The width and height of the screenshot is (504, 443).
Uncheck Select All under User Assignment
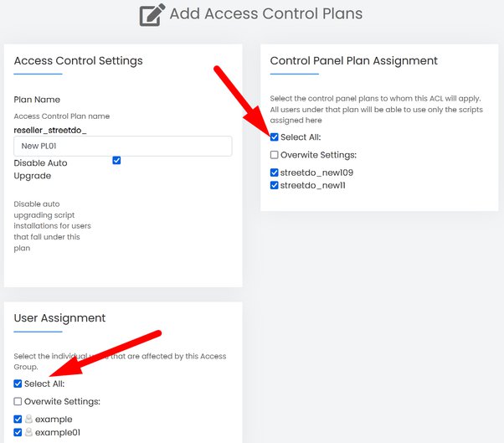click(18, 384)
